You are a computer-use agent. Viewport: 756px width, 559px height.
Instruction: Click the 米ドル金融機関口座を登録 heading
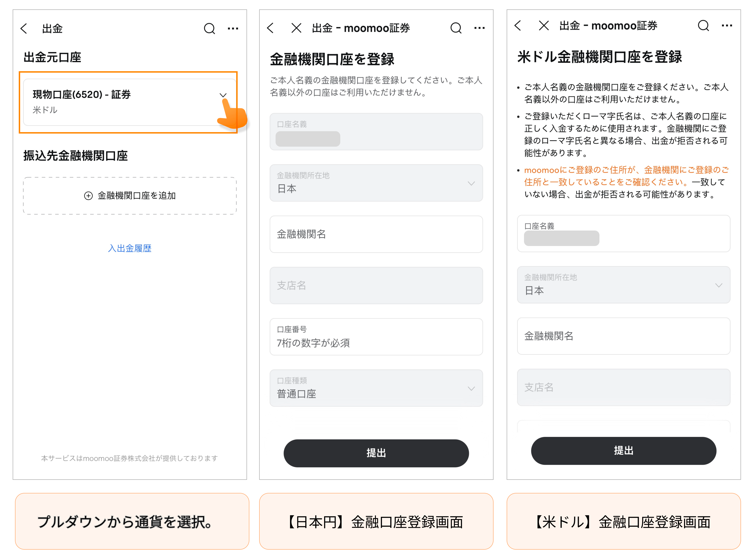pyautogui.click(x=599, y=57)
